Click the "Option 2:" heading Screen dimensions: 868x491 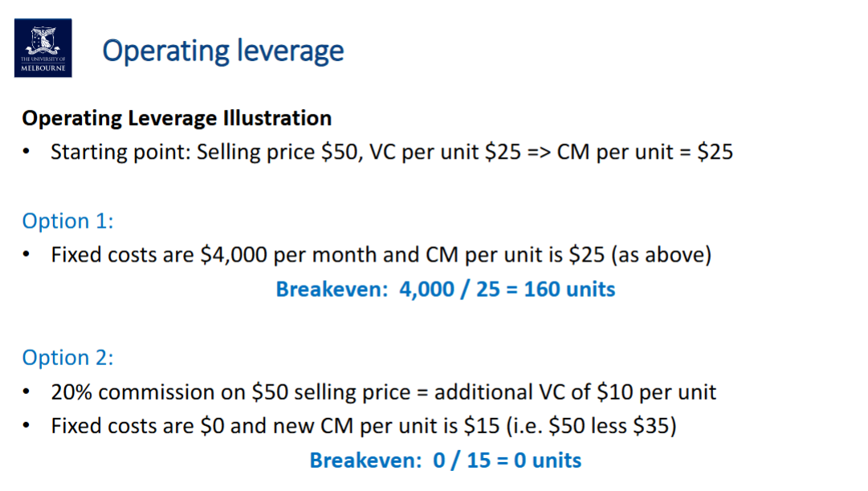pos(68,357)
